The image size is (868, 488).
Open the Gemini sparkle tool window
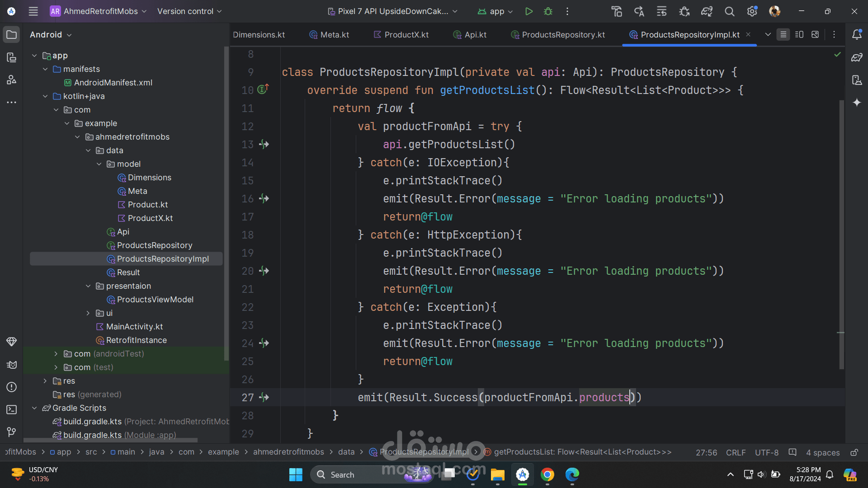pyautogui.click(x=857, y=103)
